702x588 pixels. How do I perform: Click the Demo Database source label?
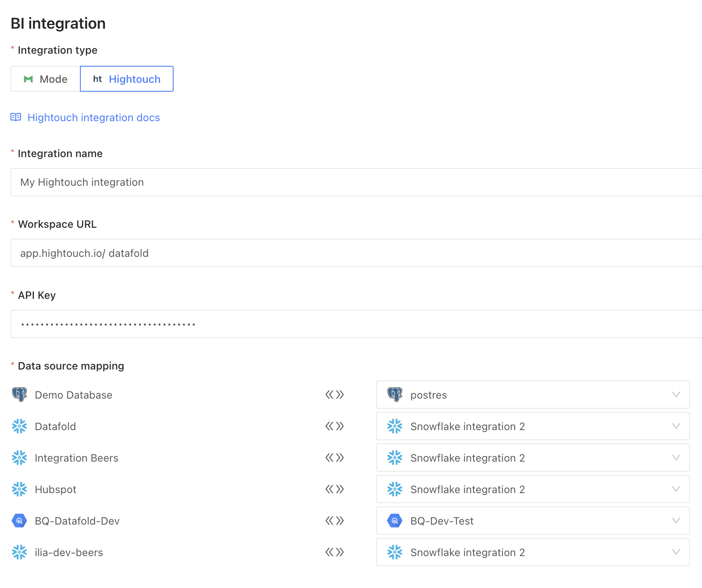point(73,395)
